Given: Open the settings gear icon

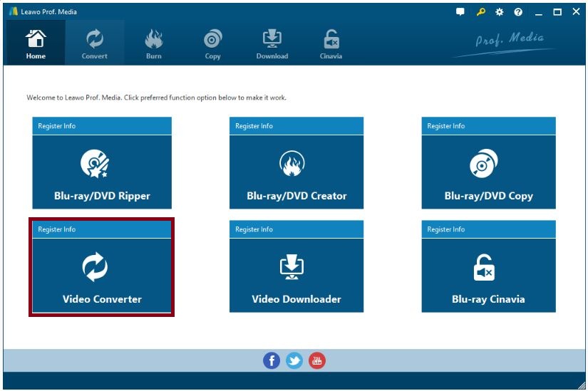Looking at the screenshot, I should pos(499,12).
